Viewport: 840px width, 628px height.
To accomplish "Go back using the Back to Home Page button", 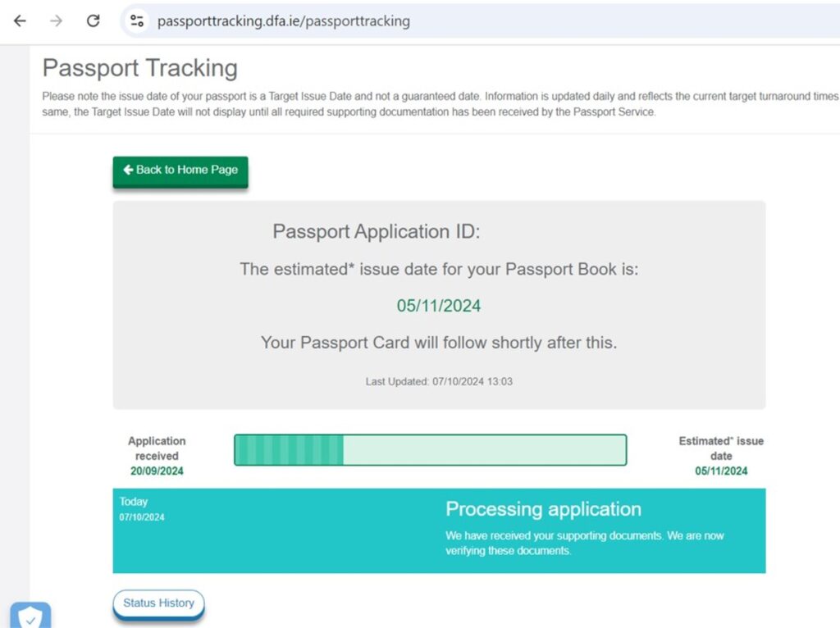I will 180,171.
